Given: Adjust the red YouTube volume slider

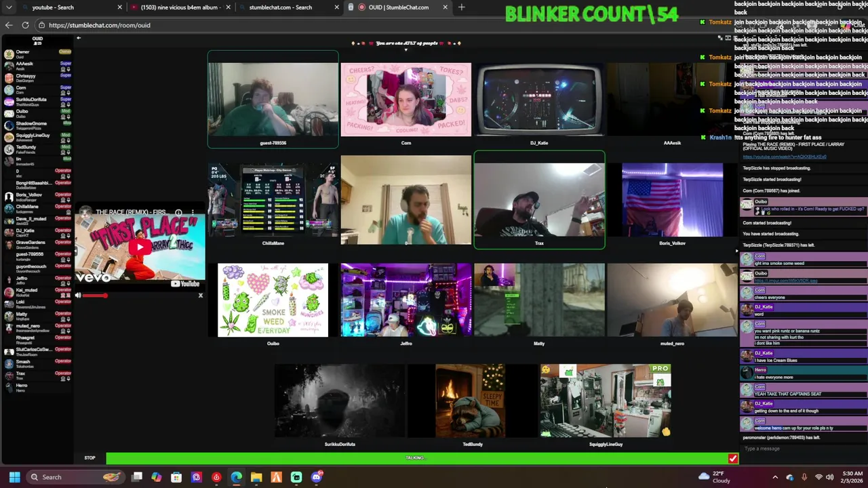Looking at the screenshot, I should pos(95,296).
